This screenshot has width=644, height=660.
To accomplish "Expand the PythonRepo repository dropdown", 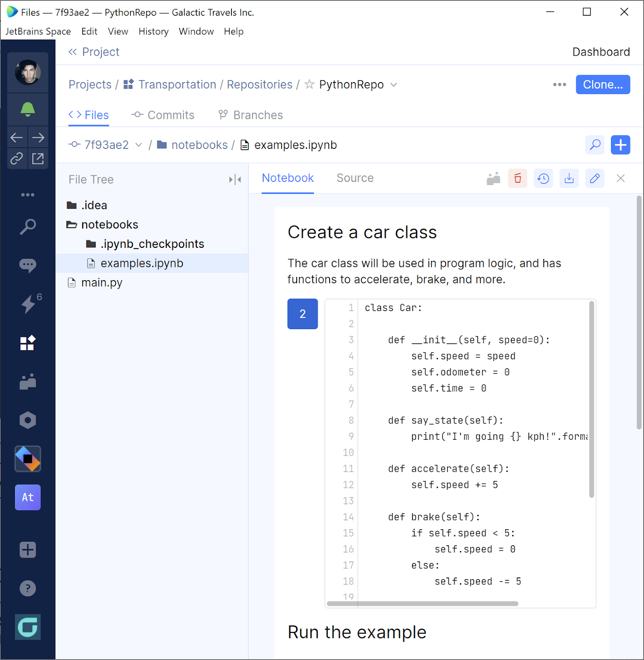I will [x=394, y=85].
